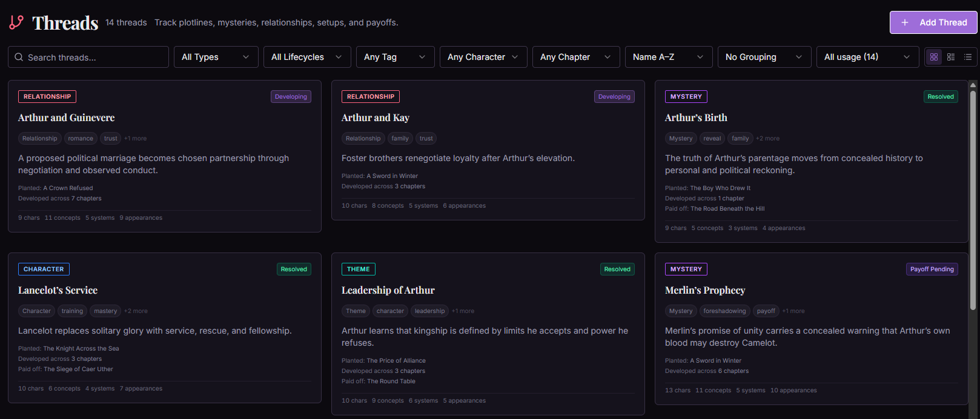
Task: Open the All usage (14) dropdown
Action: click(x=867, y=57)
